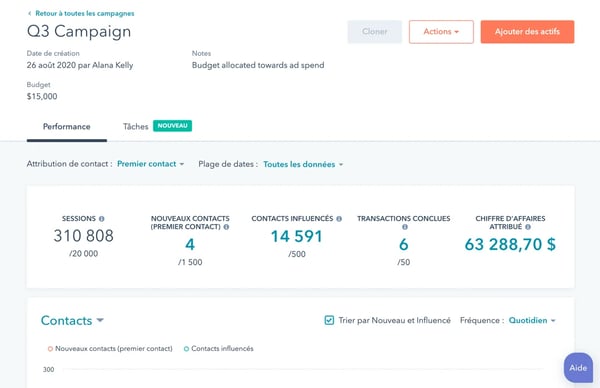Click the $15,000 budget value
Image resolution: width=600 pixels, height=388 pixels.
pyautogui.click(x=42, y=96)
